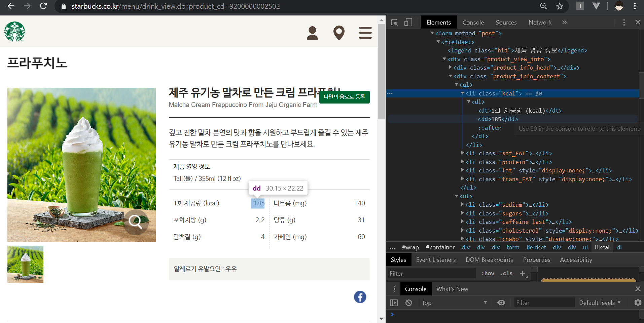Show more DevTools tabs chevron

(564, 22)
